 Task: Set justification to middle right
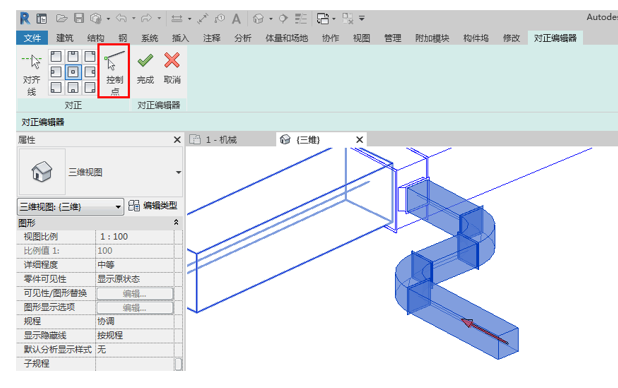pos(90,72)
